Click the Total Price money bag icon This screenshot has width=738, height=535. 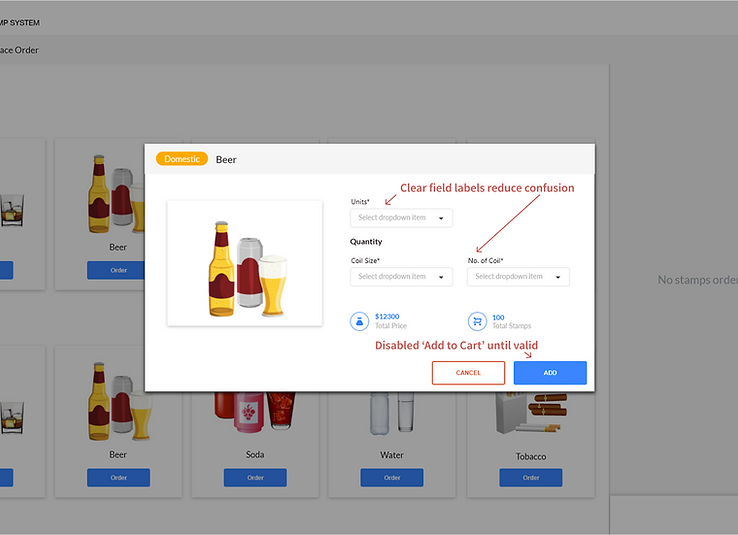(359, 322)
